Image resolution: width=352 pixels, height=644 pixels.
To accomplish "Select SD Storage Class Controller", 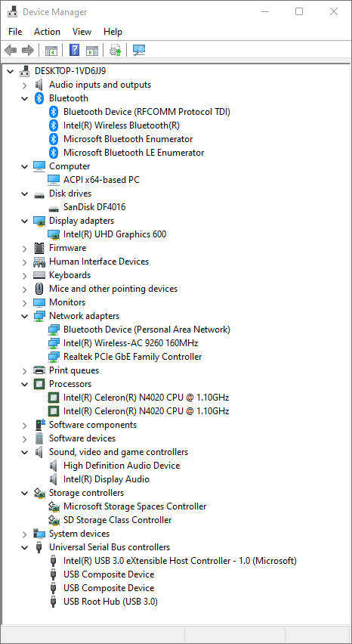I will tap(118, 520).
